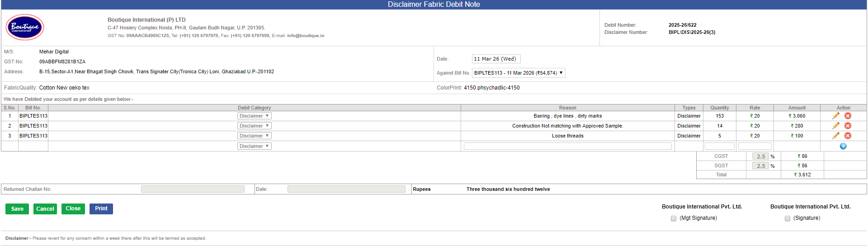Edit the Barring dye lines row with pencil icon
Viewport: 868px width, 251px height.
836,116
